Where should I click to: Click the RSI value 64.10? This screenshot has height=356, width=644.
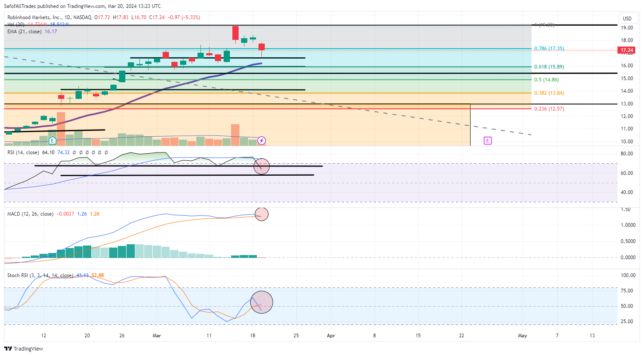click(x=48, y=152)
